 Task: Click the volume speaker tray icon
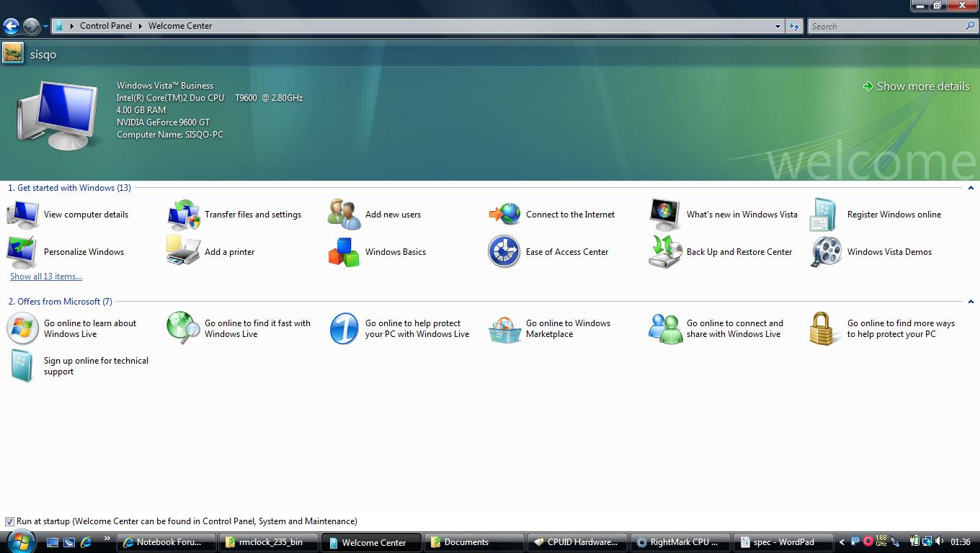point(939,541)
